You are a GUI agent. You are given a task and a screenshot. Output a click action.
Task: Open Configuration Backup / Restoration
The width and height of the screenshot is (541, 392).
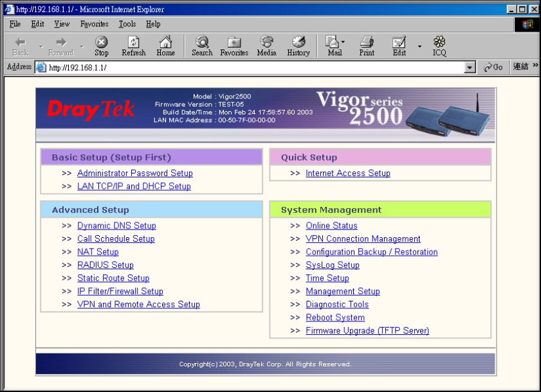click(372, 252)
